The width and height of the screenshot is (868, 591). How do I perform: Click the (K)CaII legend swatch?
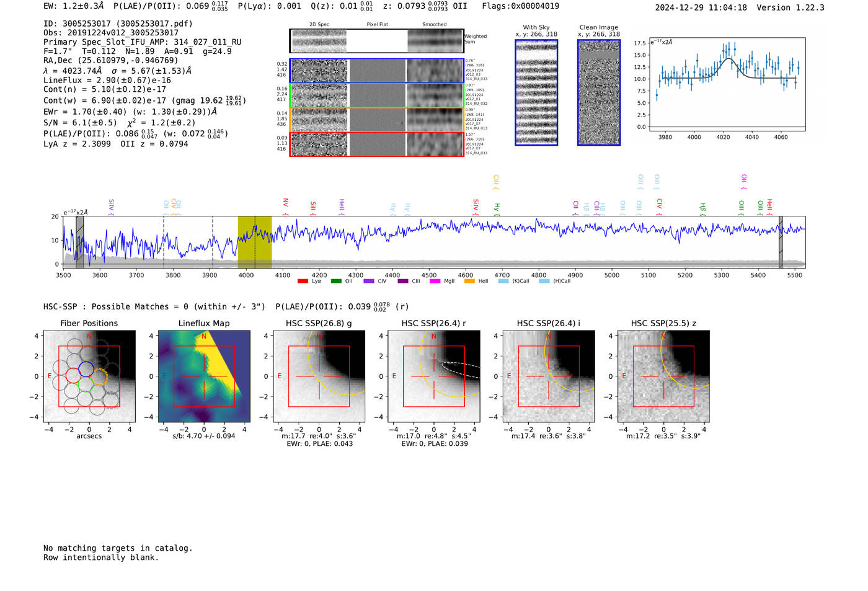pyautogui.click(x=503, y=282)
